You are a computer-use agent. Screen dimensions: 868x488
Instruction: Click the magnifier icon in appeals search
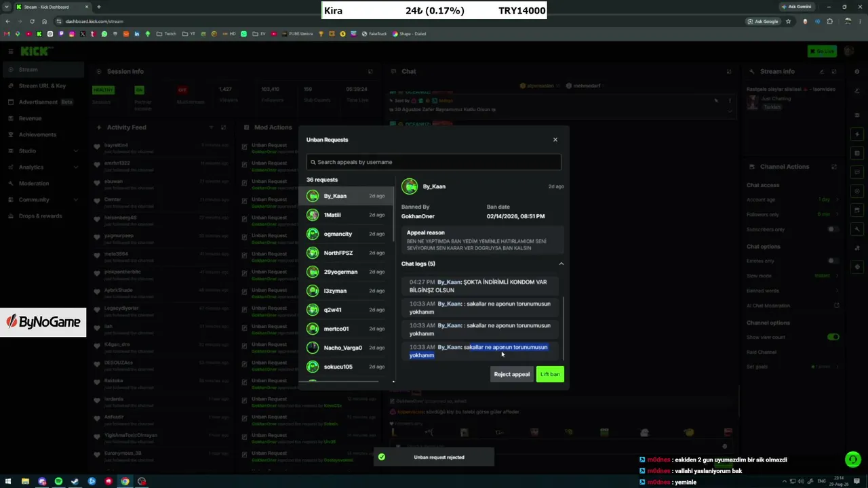point(313,162)
